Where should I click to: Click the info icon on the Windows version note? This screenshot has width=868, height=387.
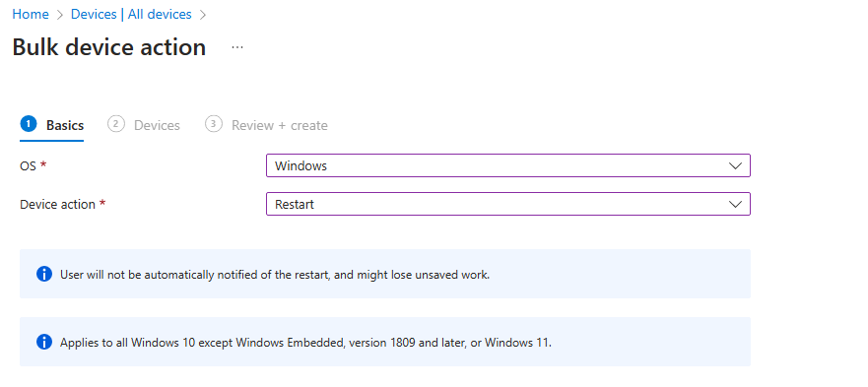pyautogui.click(x=44, y=342)
